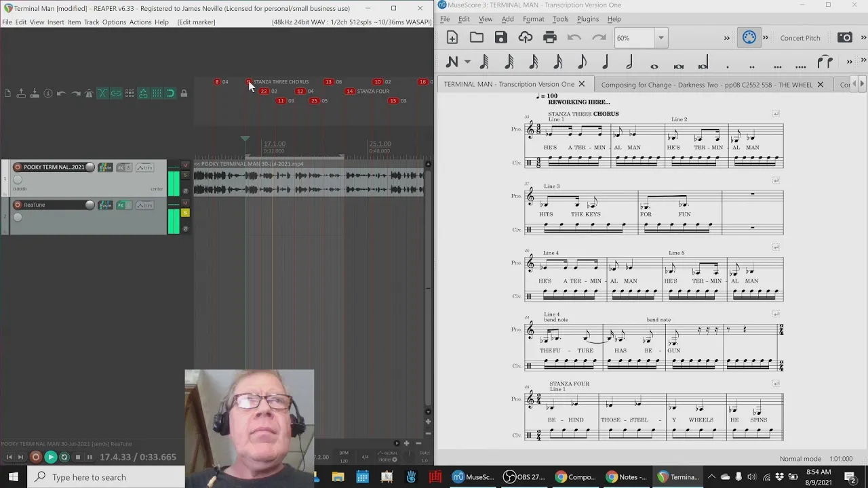This screenshot has width=868, height=488.
Task: Toggle MIDI input icon in MuseScore
Action: pos(749,38)
